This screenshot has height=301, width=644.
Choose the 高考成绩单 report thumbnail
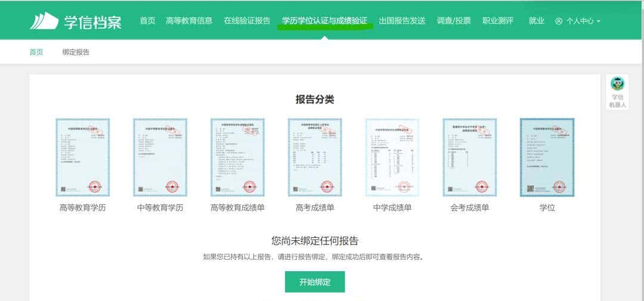click(315, 157)
